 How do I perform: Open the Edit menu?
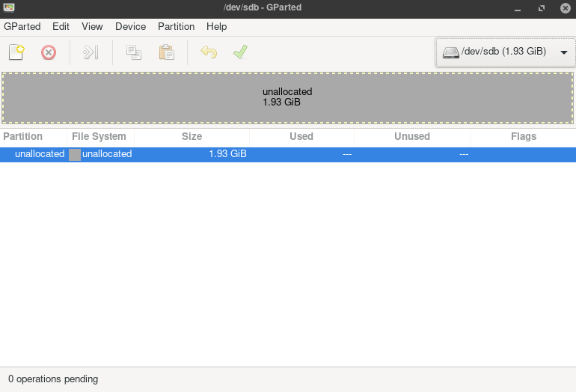[x=61, y=26]
